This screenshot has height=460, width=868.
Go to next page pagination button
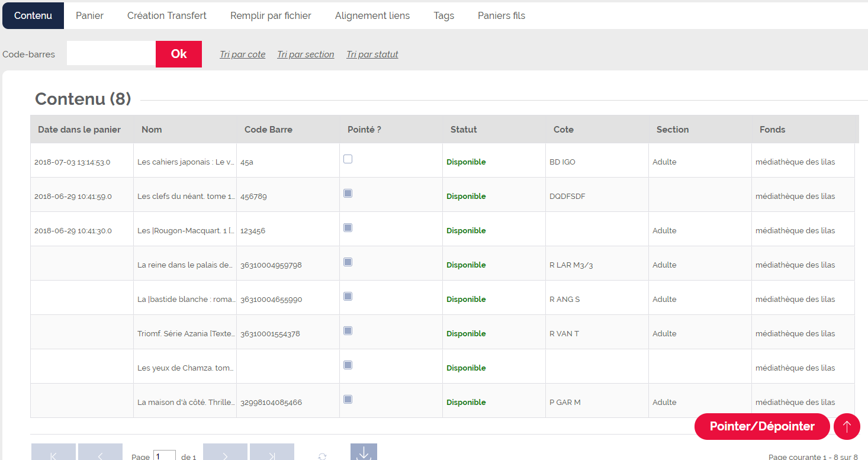tap(225, 452)
